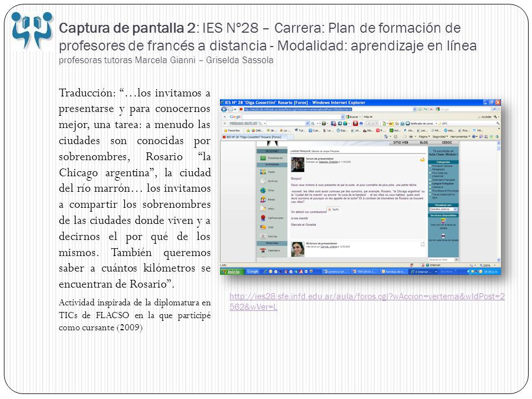Click the Presentación icon in Secciones sidebar
This screenshot has height=399, width=532.
[x=263, y=158]
